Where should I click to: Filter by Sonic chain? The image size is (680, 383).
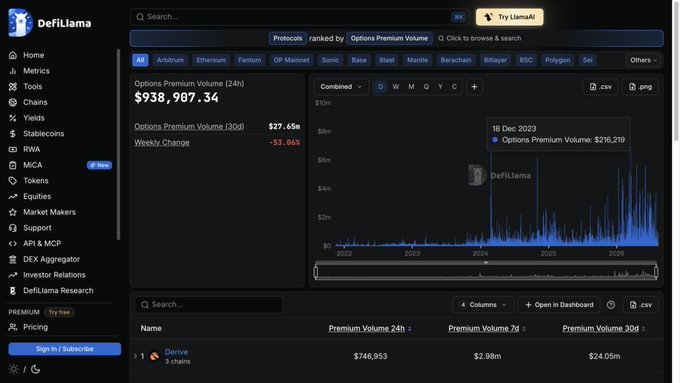point(330,60)
